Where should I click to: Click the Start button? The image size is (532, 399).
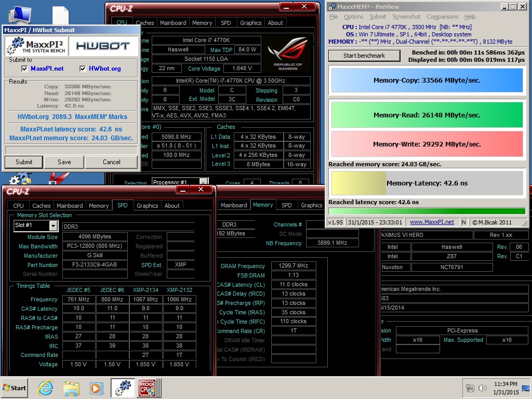click(15, 388)
